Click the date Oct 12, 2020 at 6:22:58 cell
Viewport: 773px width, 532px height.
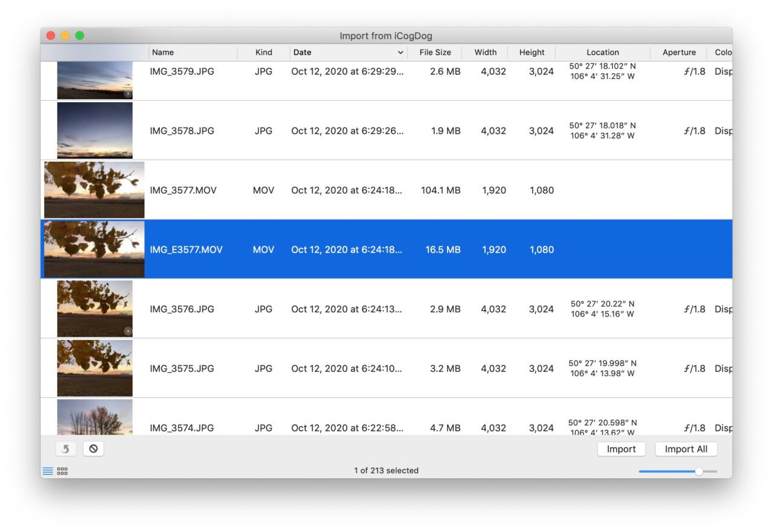(x=347, y=428)
